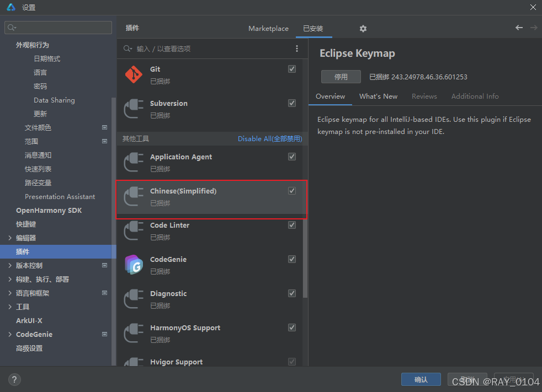The image size is (542, 392).
Task: Expand the 版本控制 tree node
Action: 10,266
